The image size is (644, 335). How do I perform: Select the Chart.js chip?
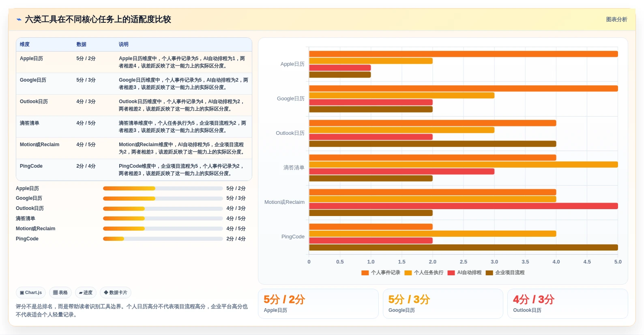pyautogui.click(x=31, y=292)
